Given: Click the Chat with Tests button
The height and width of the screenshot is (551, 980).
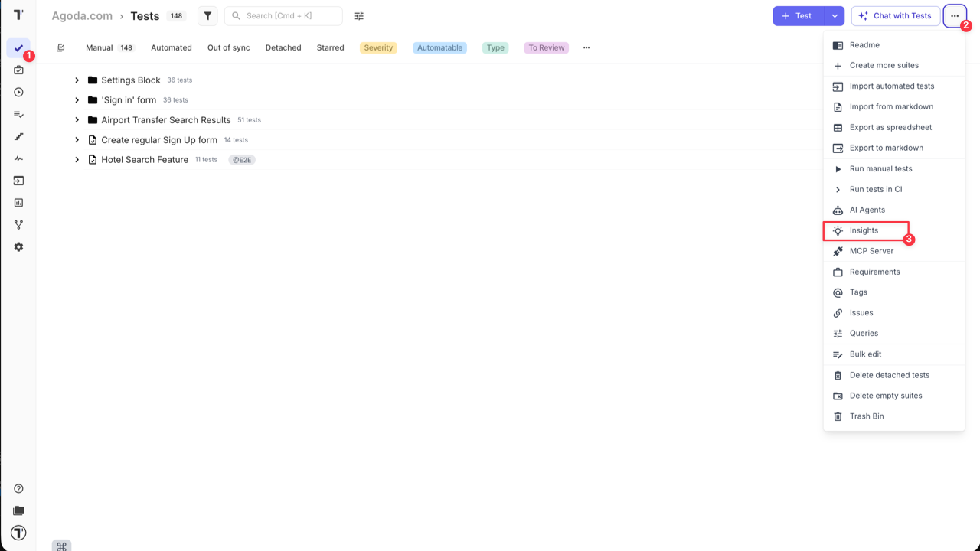Looking at the screenshot, I should pos(896,15).
